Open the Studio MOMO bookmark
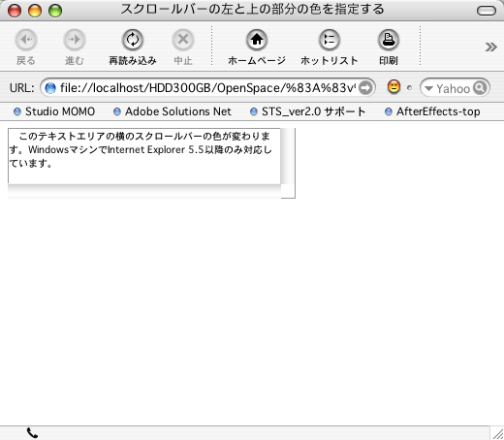This screenshot has height=440, width=504. coord(54,111)
